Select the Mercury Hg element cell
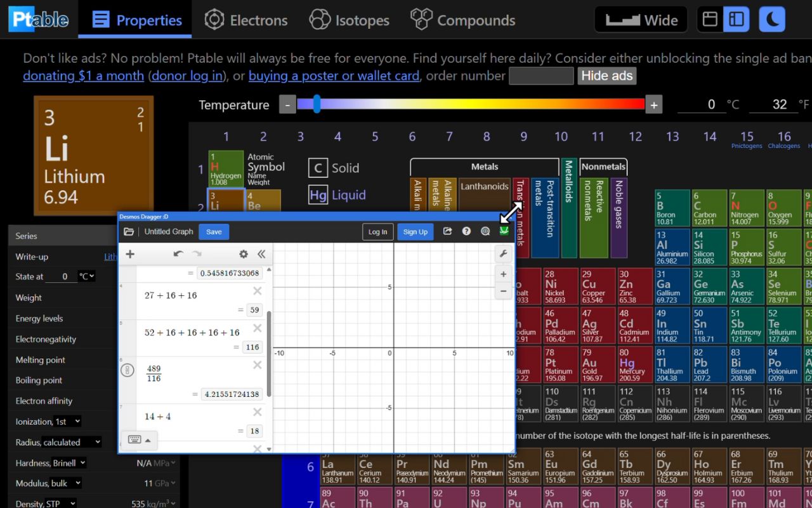The image size is (812, 508). point(634,364)
